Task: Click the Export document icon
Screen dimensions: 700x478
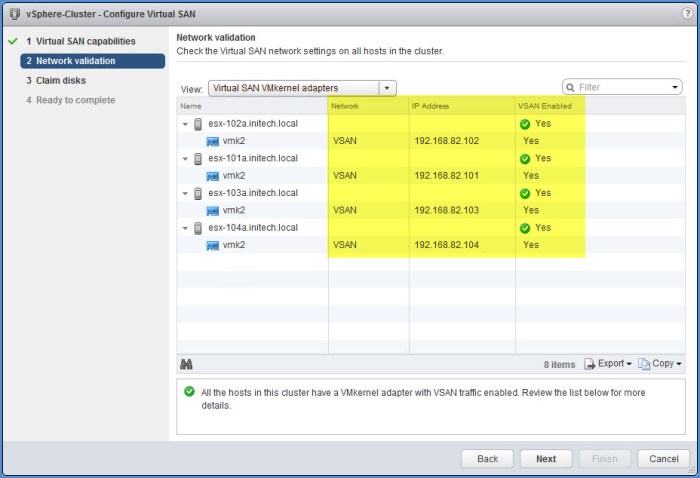Action: [589, 364]
